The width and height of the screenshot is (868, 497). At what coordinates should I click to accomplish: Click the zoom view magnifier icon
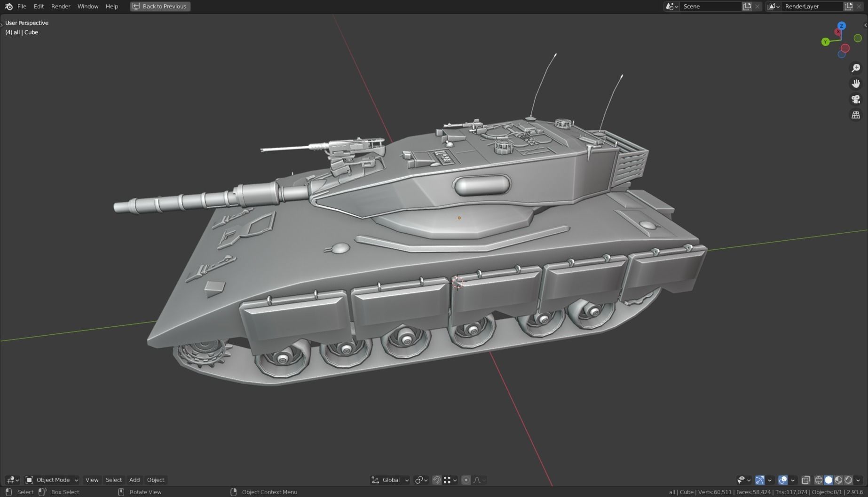(x=856, y=68)
